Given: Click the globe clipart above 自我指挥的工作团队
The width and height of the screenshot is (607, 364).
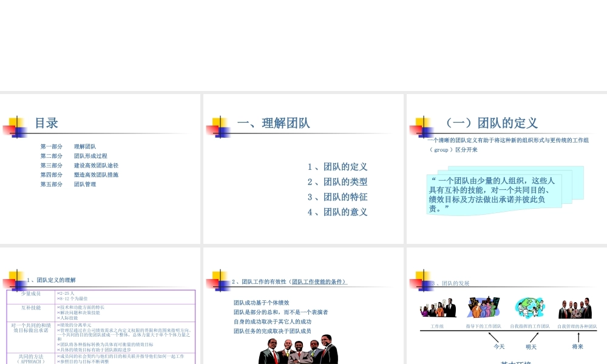Looking at the screenshot, I should [x=529, y=308].
